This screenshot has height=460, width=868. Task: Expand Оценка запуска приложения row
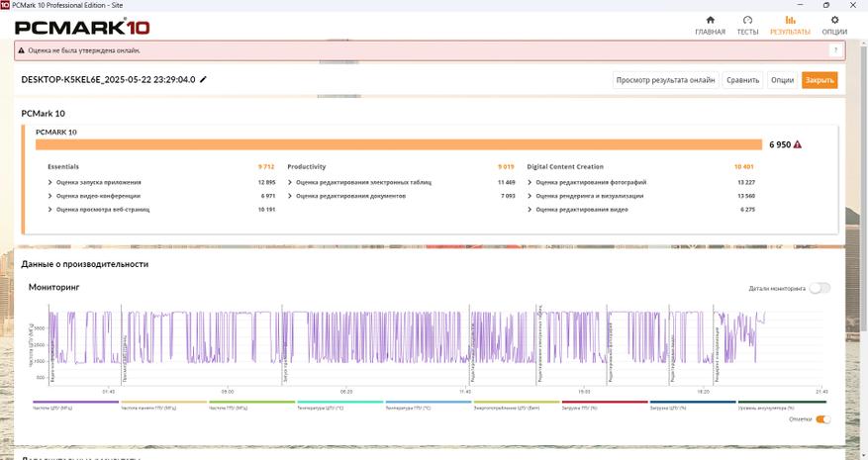95,182
